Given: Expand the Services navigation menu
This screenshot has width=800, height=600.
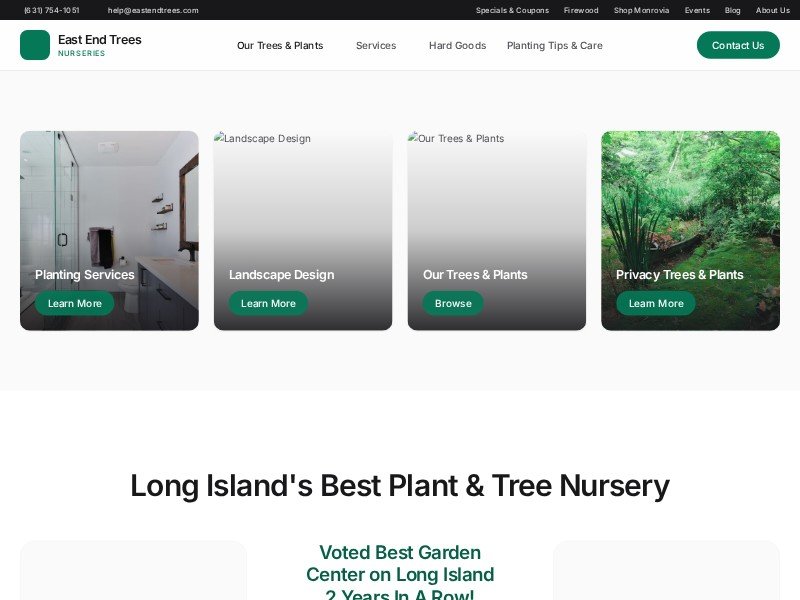Looking at the screenshot, I should click(376, 45).
